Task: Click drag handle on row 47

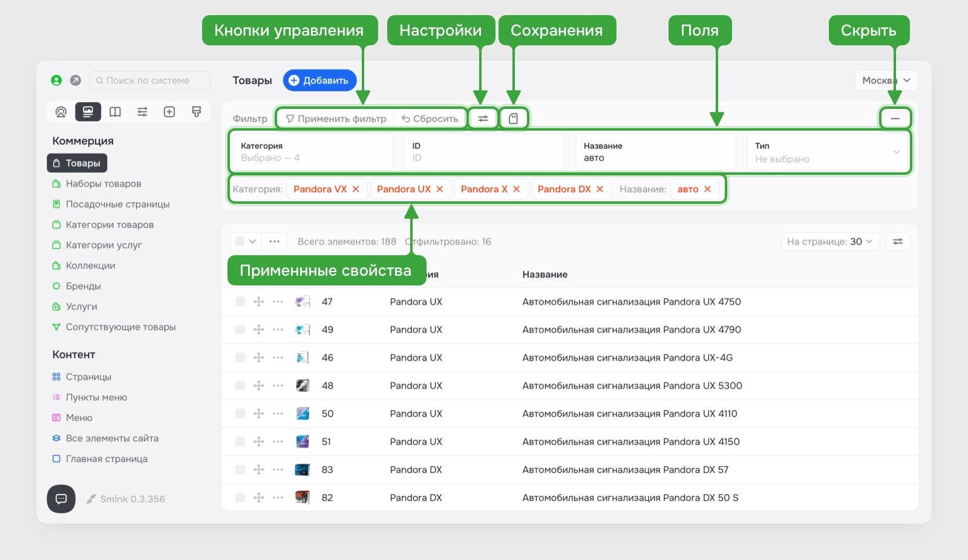Action: tap(259, 302)
